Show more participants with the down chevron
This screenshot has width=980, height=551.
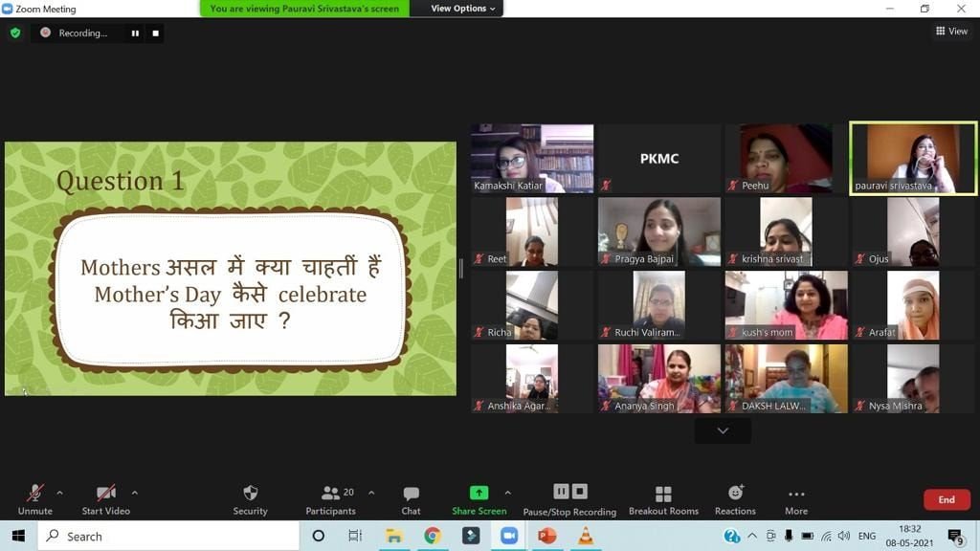click(x=723, y=431)
